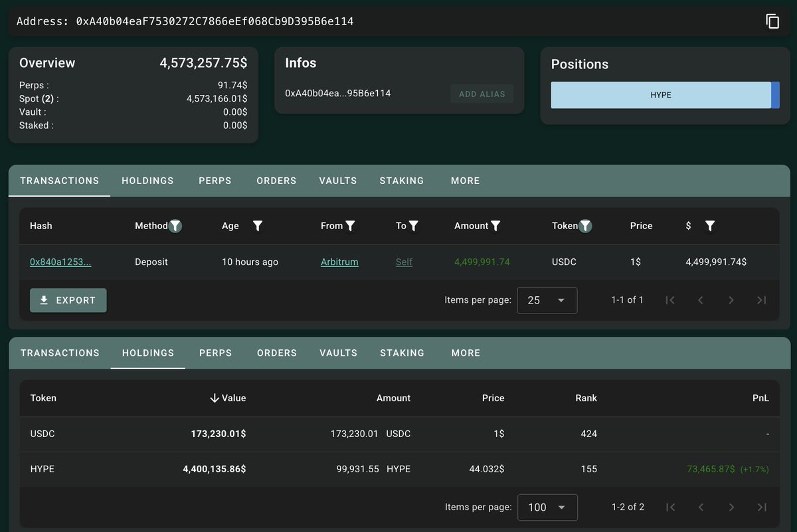
Task: Switch to Vaults tab in lower panel
Action: pyautogui.click(x=339, y=353)
